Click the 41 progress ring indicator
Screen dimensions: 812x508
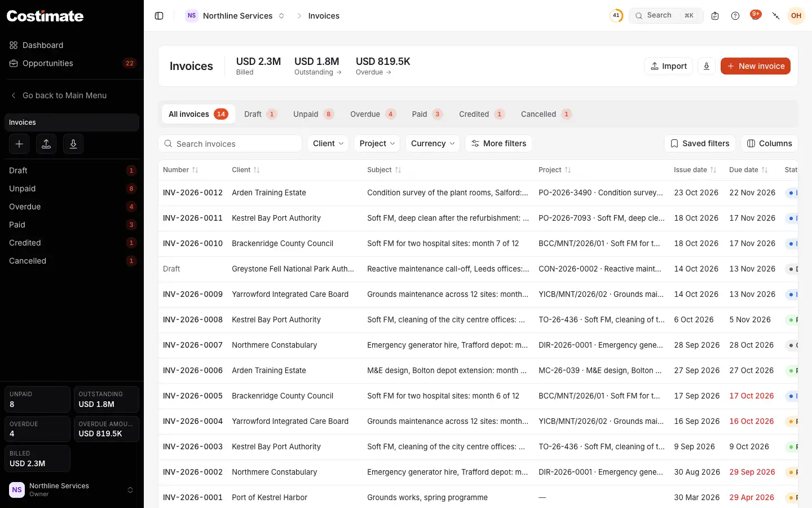click(616, 16)
